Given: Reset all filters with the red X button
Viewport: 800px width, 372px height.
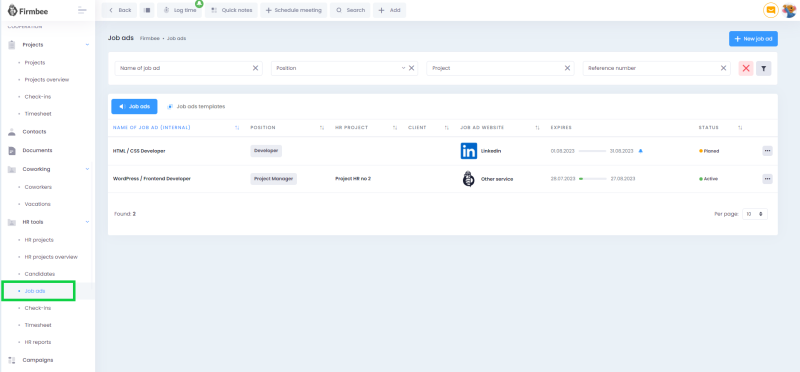Looking at the screenshot, I should [746, 68].
